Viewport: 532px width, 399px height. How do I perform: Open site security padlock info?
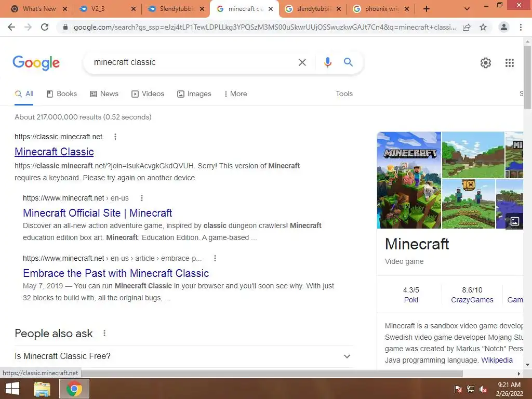click(x=65, y=27)
